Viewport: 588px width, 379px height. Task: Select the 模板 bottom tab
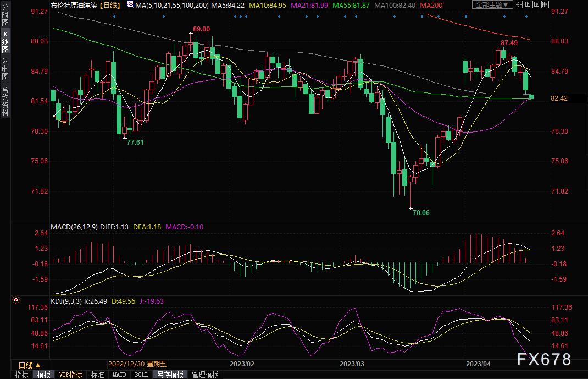(x=44, y=375)
